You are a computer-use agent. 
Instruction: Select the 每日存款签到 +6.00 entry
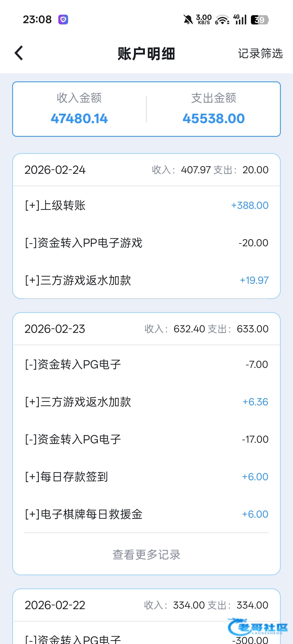[146, 477]
